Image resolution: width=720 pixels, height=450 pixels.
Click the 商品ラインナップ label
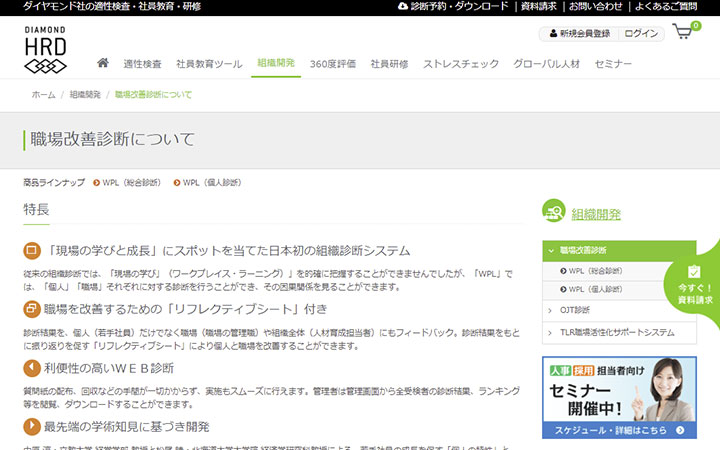[x=54, y=183]
